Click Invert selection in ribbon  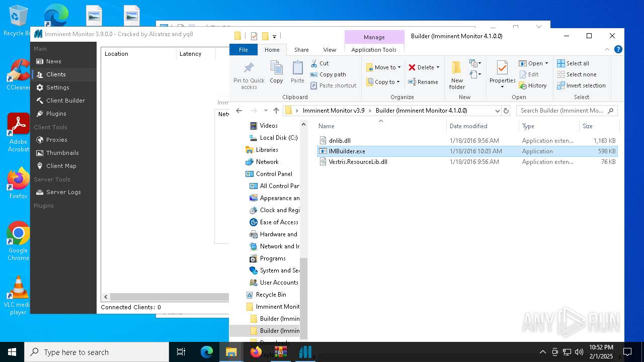(x=581, y=85)
